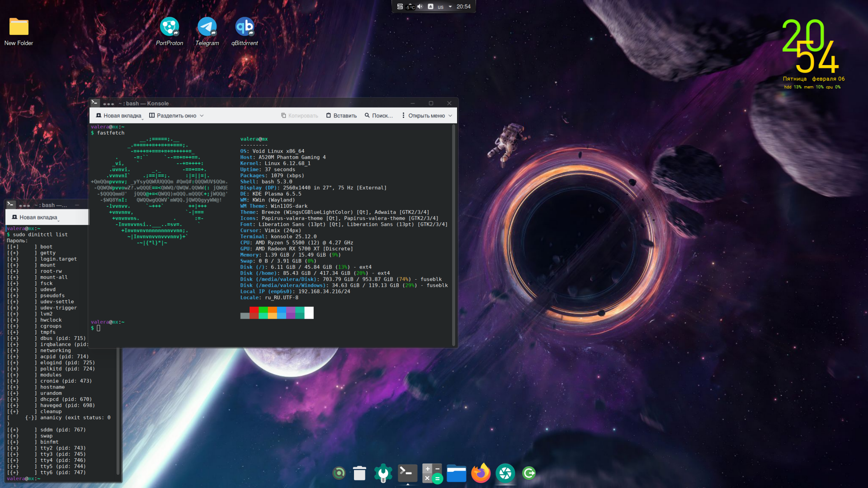Open the blue file manager dock icon
Viewport: 868px width, 488px height.
coord(456,473)
